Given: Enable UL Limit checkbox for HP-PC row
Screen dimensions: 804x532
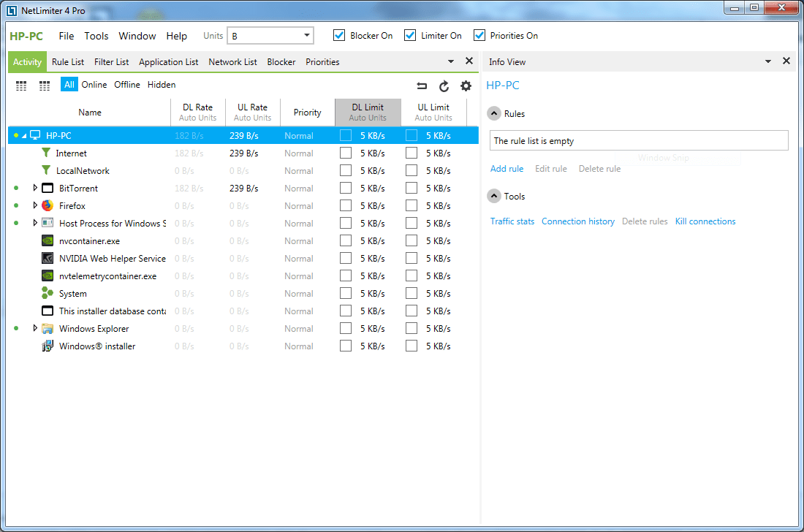Looking at the screenshot, I should (412, 135).
